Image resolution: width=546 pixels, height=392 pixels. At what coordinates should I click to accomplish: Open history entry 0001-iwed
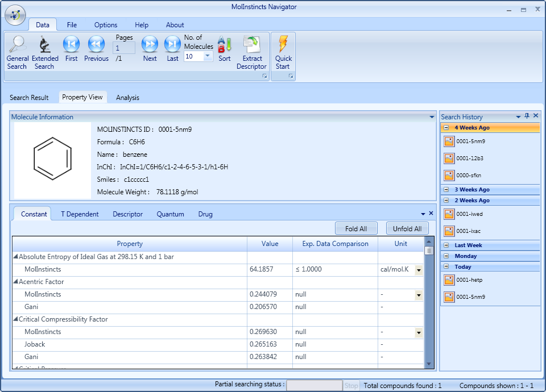pos(464,214)
